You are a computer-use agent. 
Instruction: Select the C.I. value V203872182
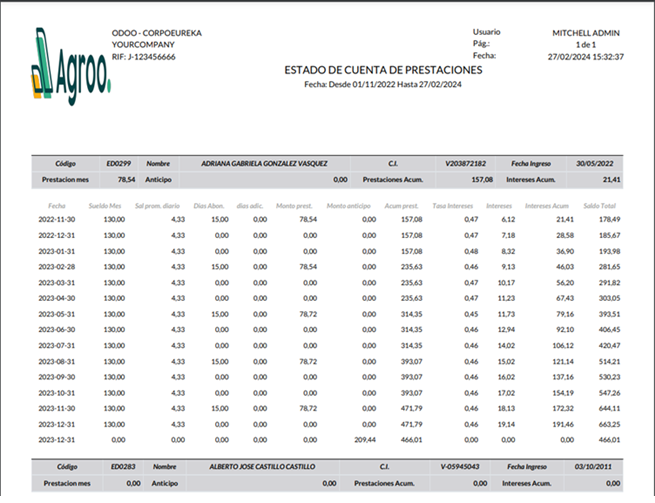pos(465,162)
